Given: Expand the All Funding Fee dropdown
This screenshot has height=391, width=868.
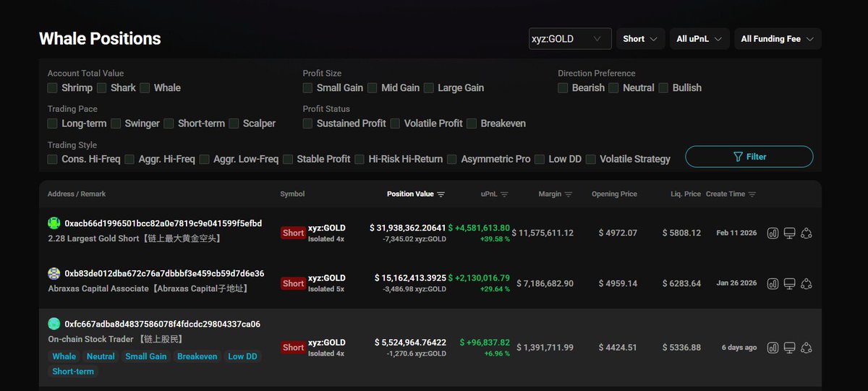Looking at the screenshot, I should click(x=778, y=39).
